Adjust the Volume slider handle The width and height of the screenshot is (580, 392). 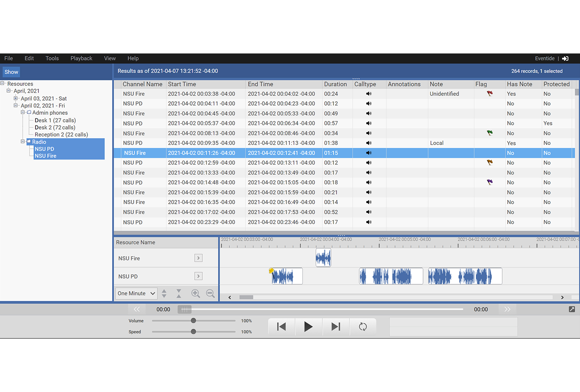coord(193,321)
